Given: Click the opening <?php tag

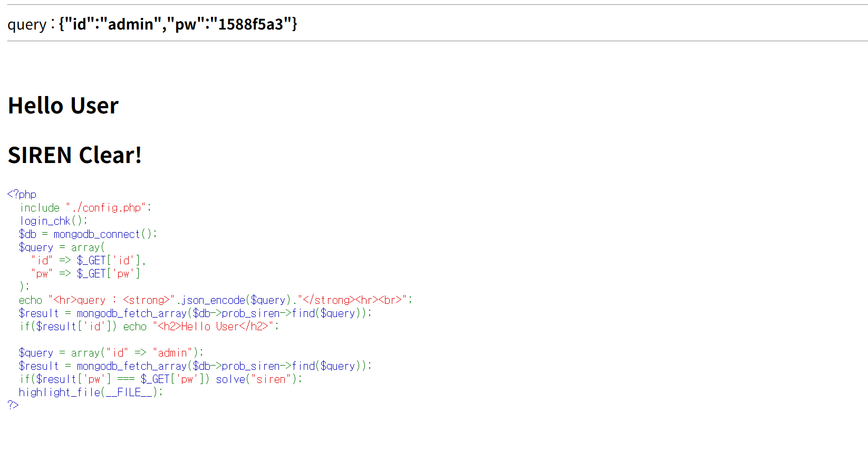Looking at the screenshot, I should point(22,194).
